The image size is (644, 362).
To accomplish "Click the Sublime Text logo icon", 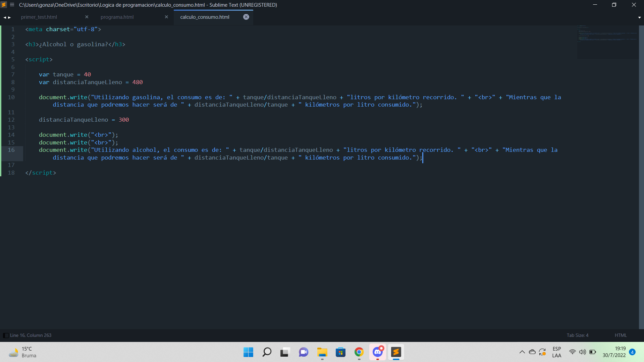I will tap(4, 5).
